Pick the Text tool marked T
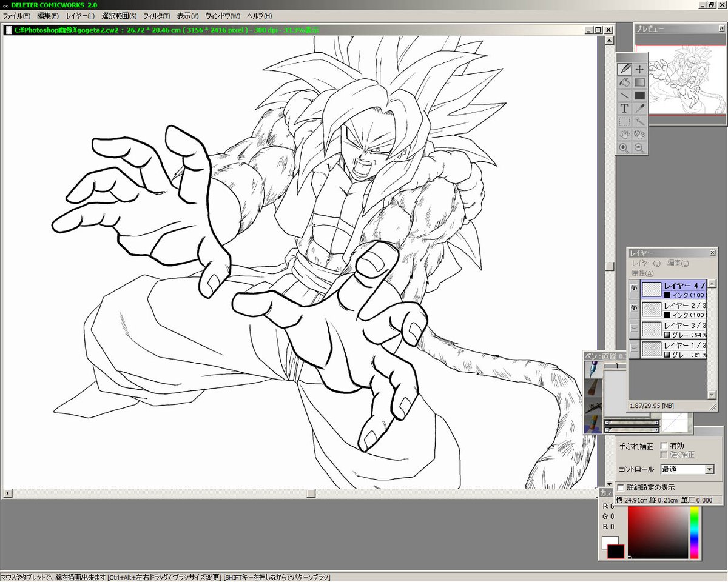The height and width of the screenshot is (582, 728). coord(624,109)
